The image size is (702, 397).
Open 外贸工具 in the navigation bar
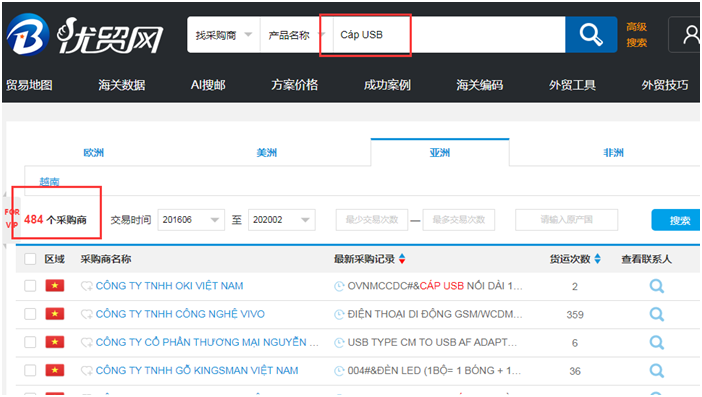(572, 85)
